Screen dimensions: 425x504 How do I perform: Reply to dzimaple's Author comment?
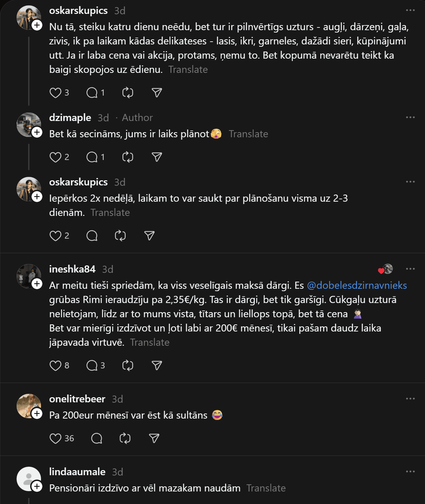coord(92,157)
